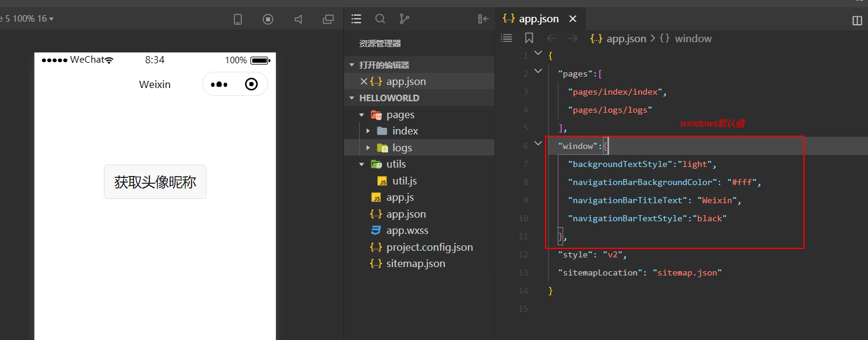Click the navigate back arrow
Screen dimensions: 868x340
[x=551, y=39]
